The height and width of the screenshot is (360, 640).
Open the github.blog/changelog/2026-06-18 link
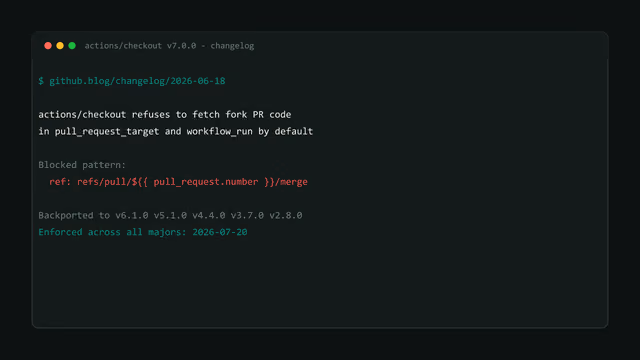click(137, 81)
